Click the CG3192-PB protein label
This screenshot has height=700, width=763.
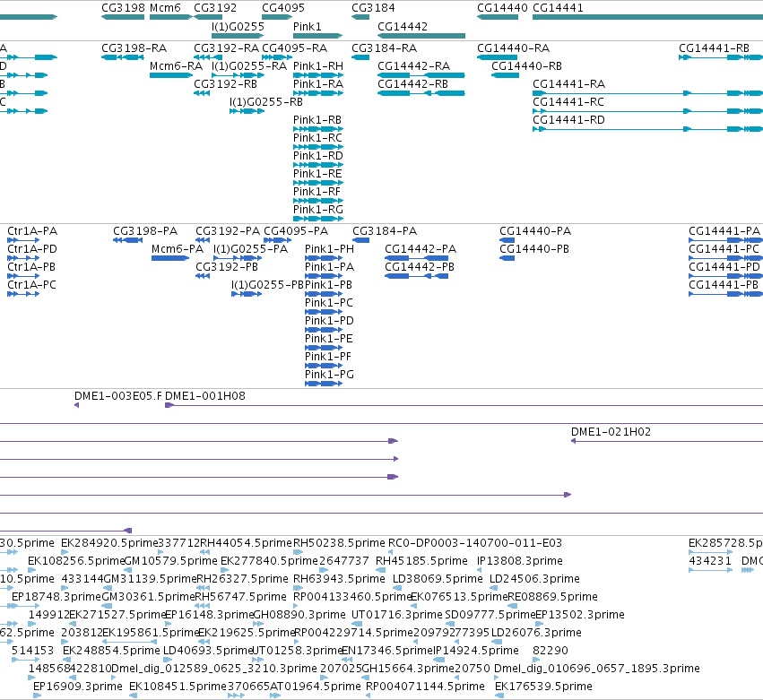(x=227, y=266)
